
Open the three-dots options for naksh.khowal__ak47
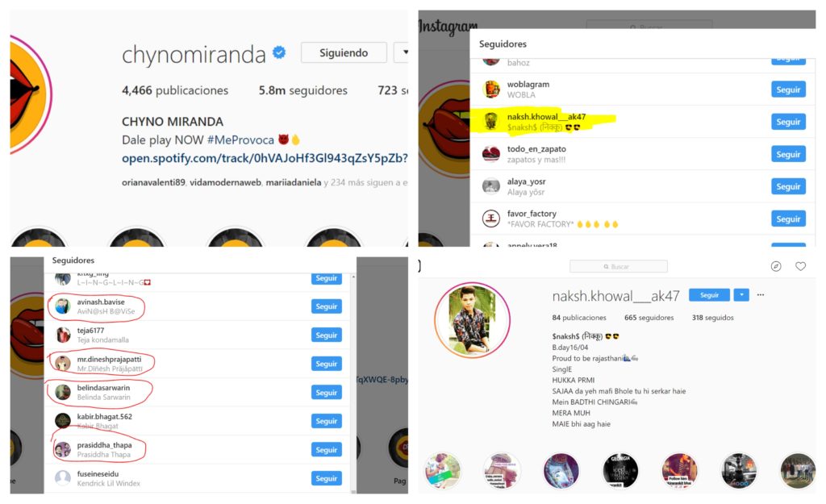pos(761,295)
